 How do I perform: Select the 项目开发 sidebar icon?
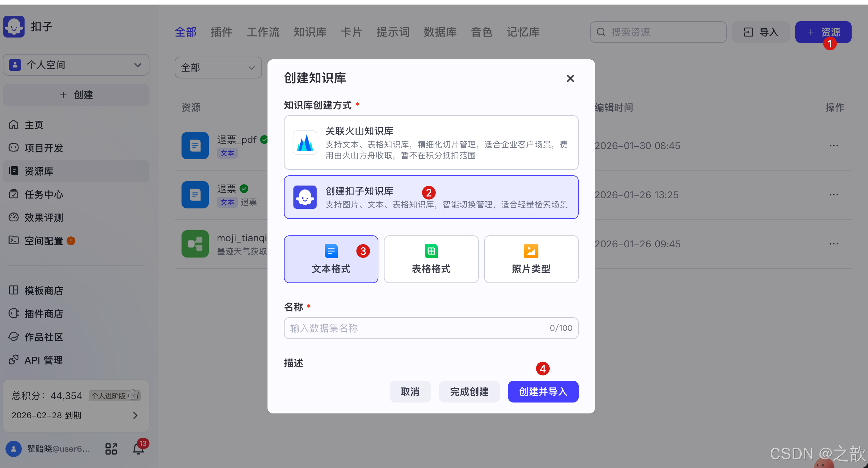(14, 148)
